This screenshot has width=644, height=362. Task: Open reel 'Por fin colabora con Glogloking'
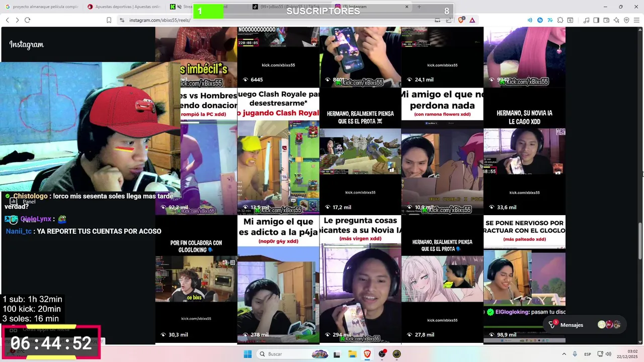click(x=196, y=279)
